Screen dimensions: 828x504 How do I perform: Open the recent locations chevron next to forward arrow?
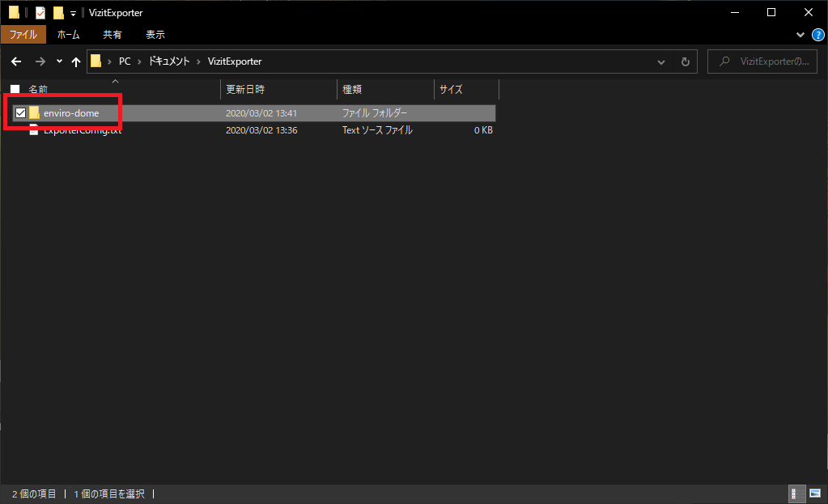click(x=58, y=61)
